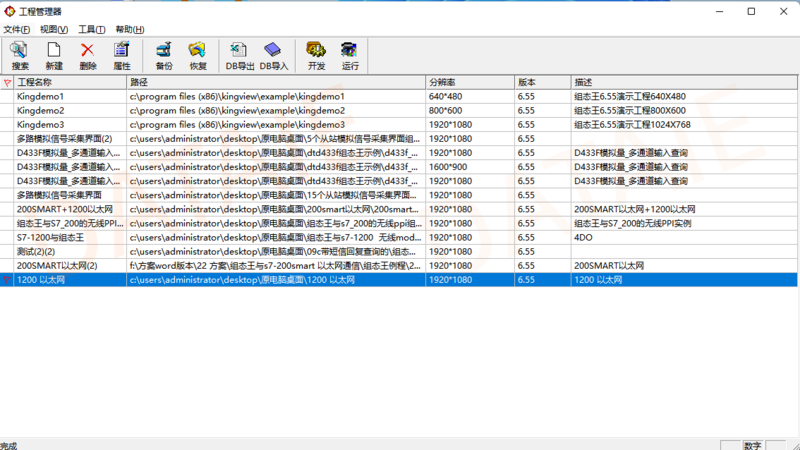Sort by the 工程名称 column header
Image resolution: width=800 pixels, height=450 pixels.
click(70, 82)
